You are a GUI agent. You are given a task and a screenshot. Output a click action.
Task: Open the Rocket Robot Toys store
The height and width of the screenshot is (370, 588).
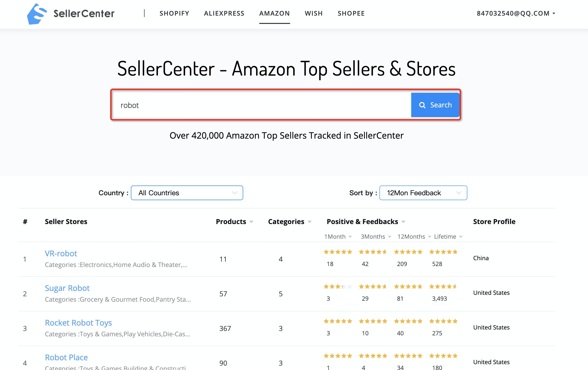(78, 323)
